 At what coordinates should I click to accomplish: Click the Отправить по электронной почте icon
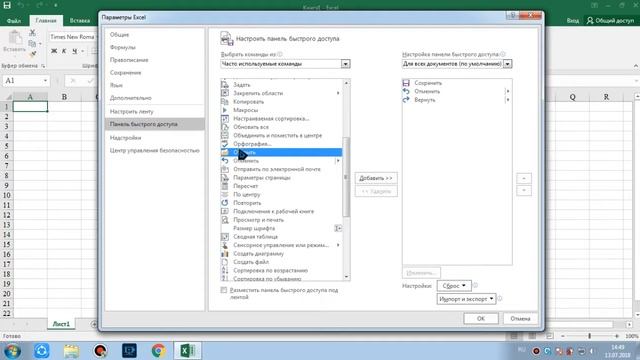[x=224, y=169]
